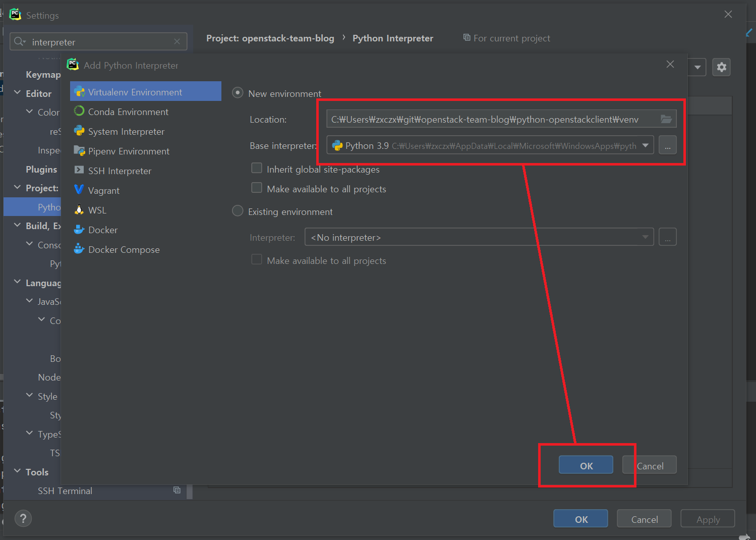Select SSH Terminal in the Settings tree
This screenshot has height=540, width=756.
[65, 491]
